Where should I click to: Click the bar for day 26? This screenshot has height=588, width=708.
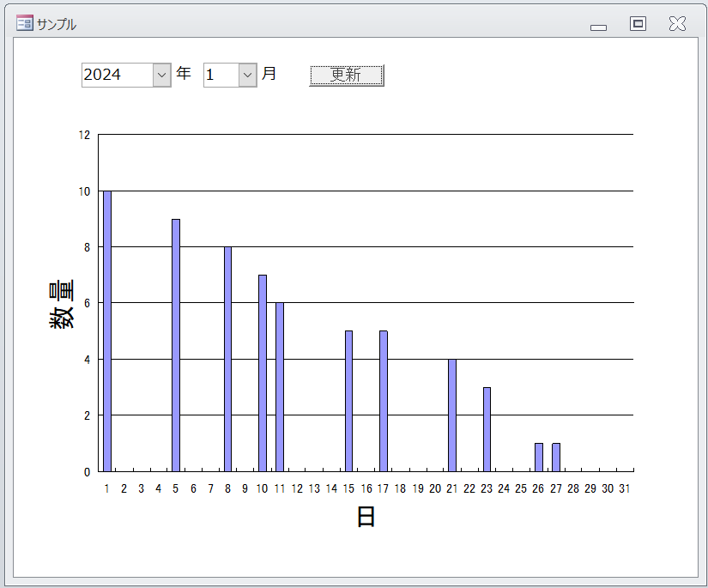(539, 458)
